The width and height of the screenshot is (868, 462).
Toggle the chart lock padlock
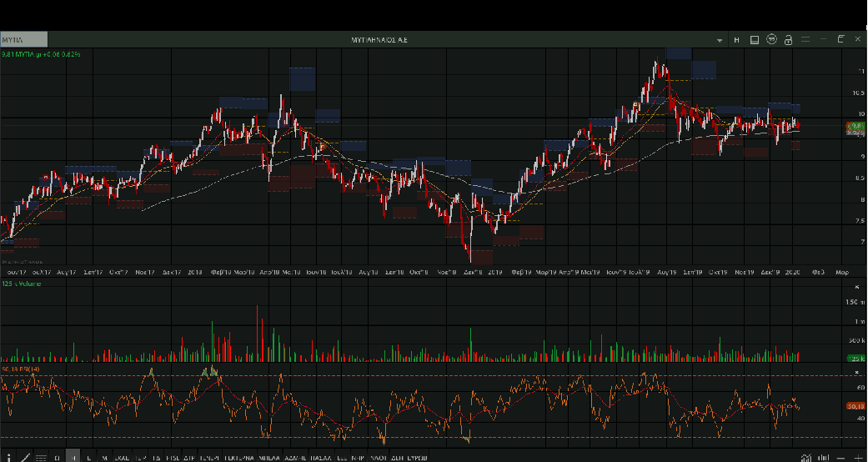coord(788,39)
